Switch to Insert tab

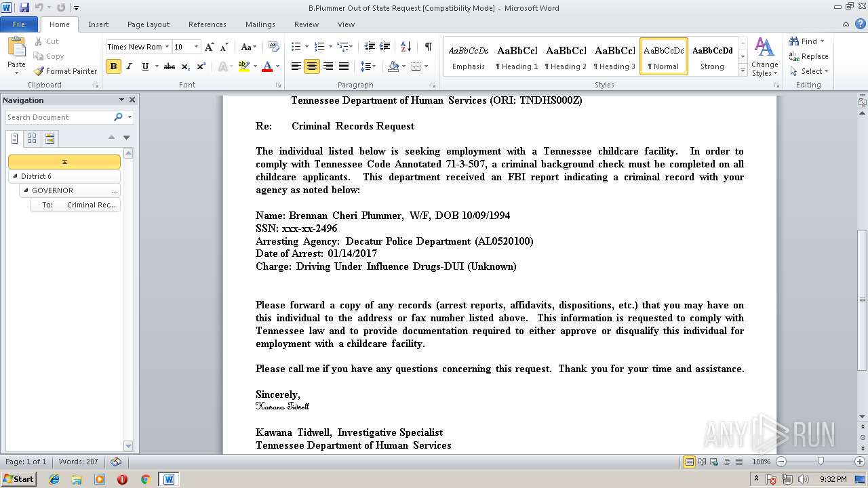coord(98,24)
